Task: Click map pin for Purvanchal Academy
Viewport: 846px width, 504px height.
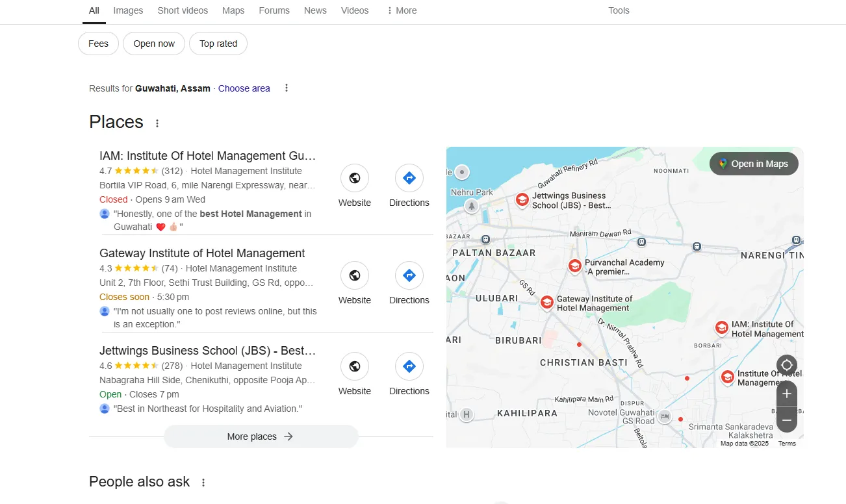Action: [574, 266]
